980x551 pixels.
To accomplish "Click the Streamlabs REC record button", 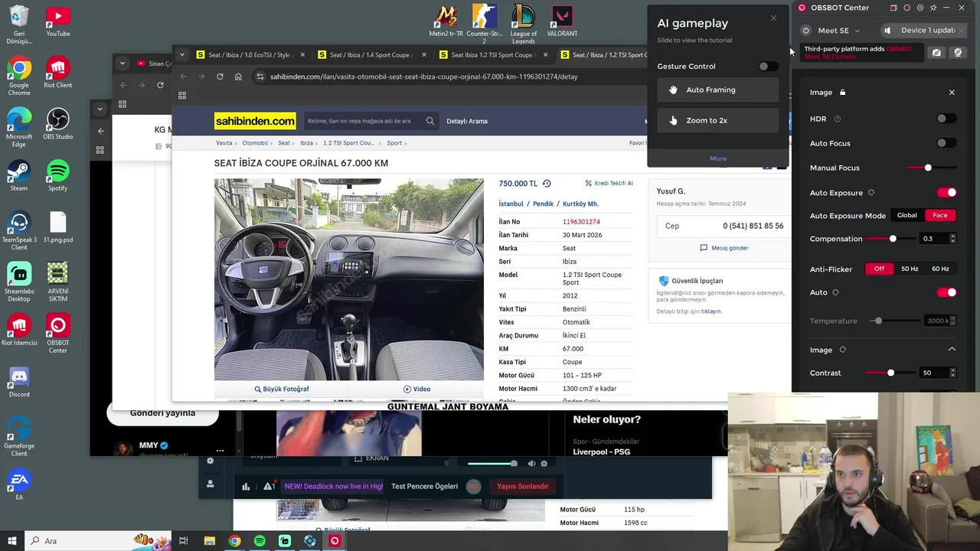I will [474, 486].
